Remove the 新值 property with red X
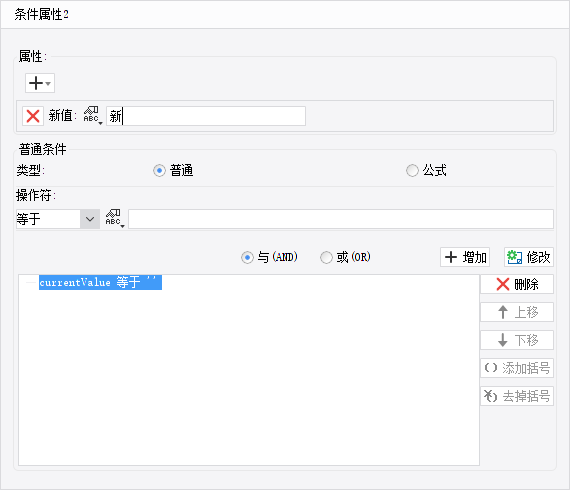The height and width of the screenshot is (490, 570). (33, 116)
